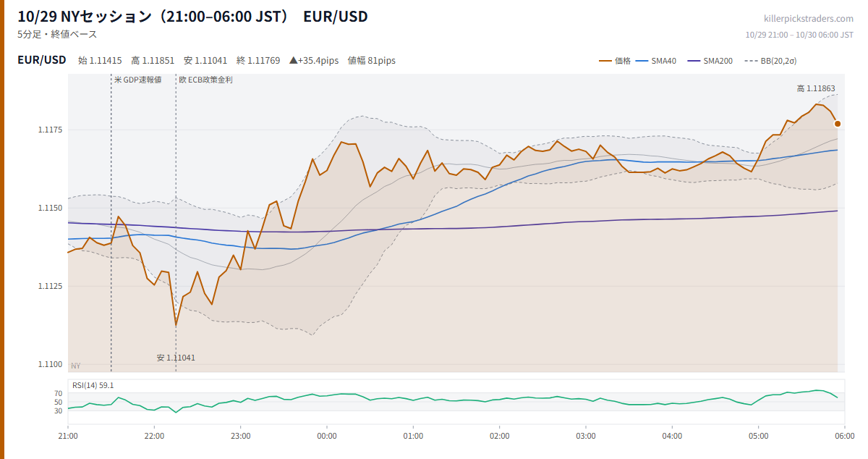The width and height of the screenshot is (868, 459).
Task: Click the range value '値幅 81pips'
Action: pos(372,61)
